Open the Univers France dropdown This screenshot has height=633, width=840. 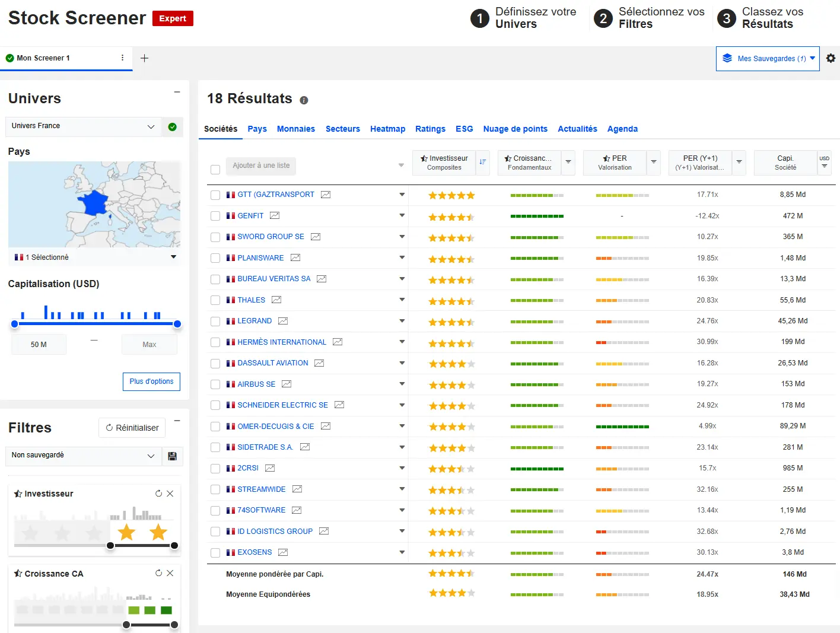coord(83,126)
